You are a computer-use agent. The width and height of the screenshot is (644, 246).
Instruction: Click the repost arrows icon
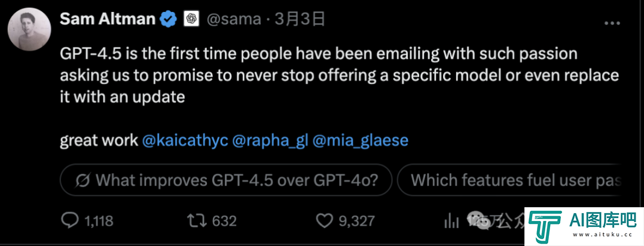[x=195, y=222]
